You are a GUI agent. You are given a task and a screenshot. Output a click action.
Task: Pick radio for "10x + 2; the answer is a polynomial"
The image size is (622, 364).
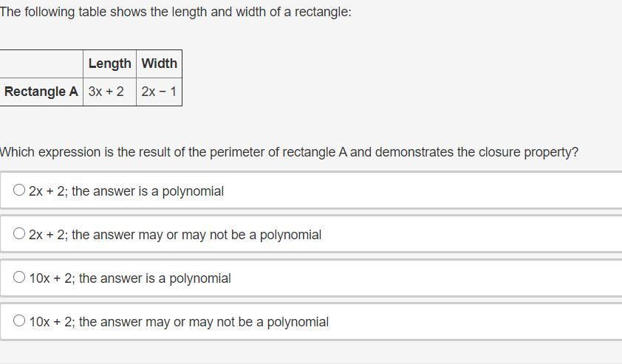tap(19, 278)
